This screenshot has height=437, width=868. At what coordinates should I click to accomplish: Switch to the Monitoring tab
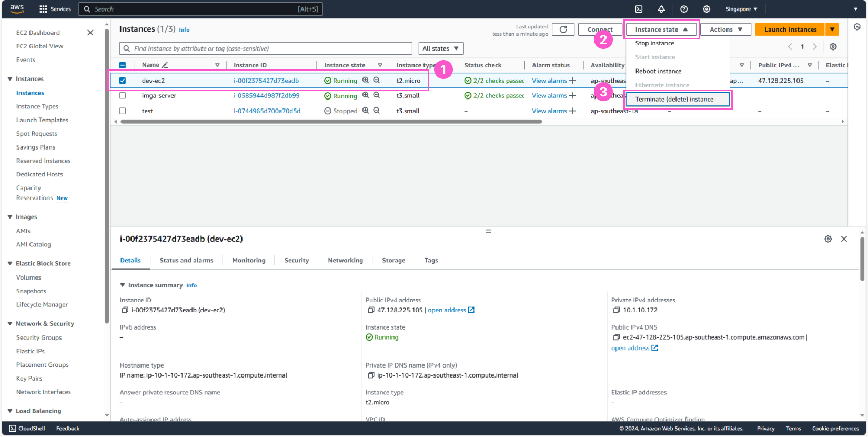(249, 260)
